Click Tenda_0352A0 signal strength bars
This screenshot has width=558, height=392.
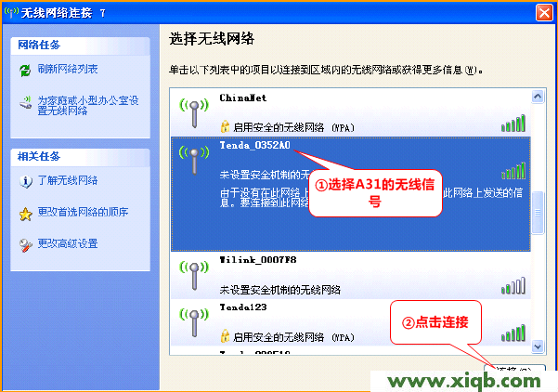point(513,170)
